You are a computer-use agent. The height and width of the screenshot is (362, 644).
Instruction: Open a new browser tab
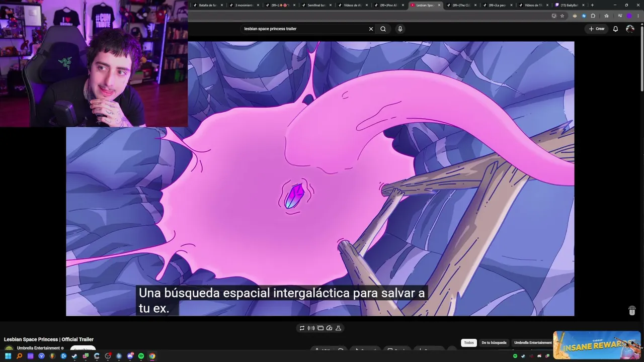pyautogui.click(x=592, y=5)
